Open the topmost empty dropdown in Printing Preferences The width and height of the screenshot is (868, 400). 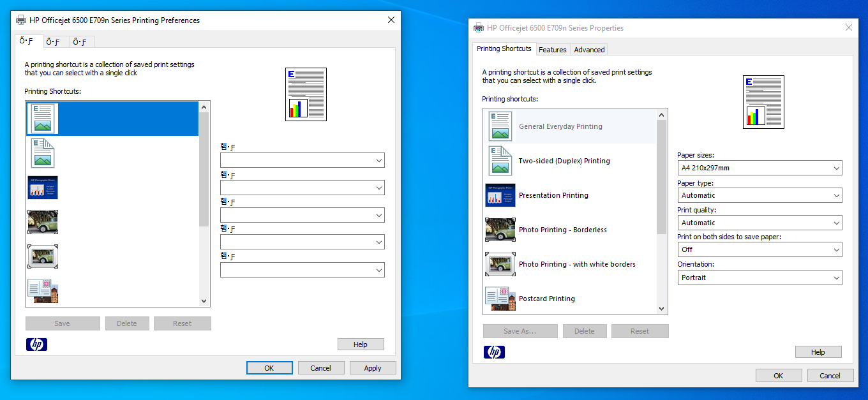pyautogui.click(x=303, y=160)
